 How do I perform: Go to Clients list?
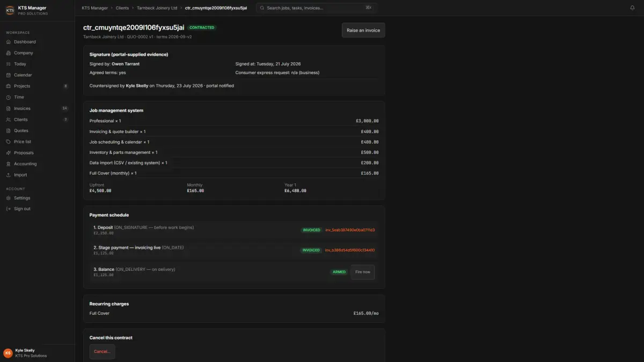[x=37, y=120]
